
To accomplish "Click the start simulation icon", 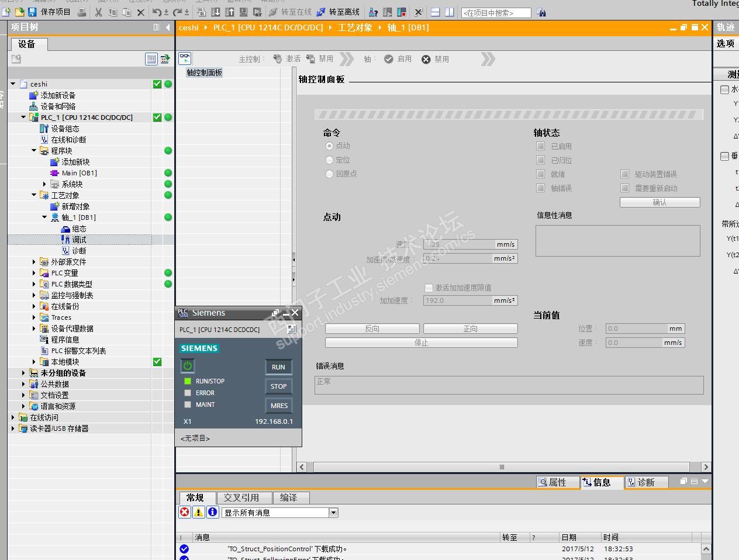I will tap(244, 12).
